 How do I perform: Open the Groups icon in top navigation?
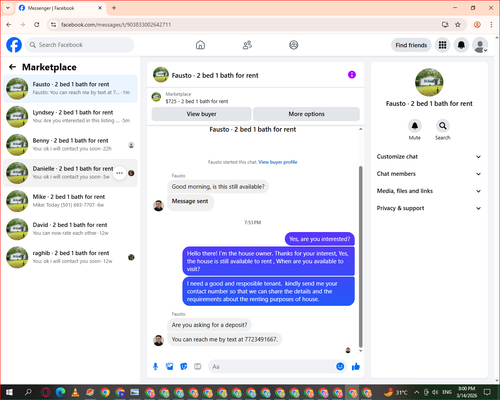(x=294, y=45)
